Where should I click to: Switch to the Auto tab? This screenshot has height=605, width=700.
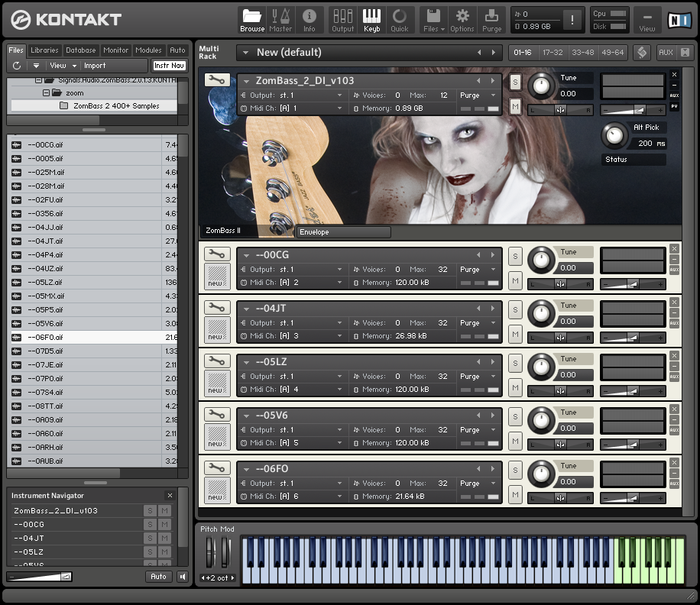pyautogui.click(x=177, y=50)
